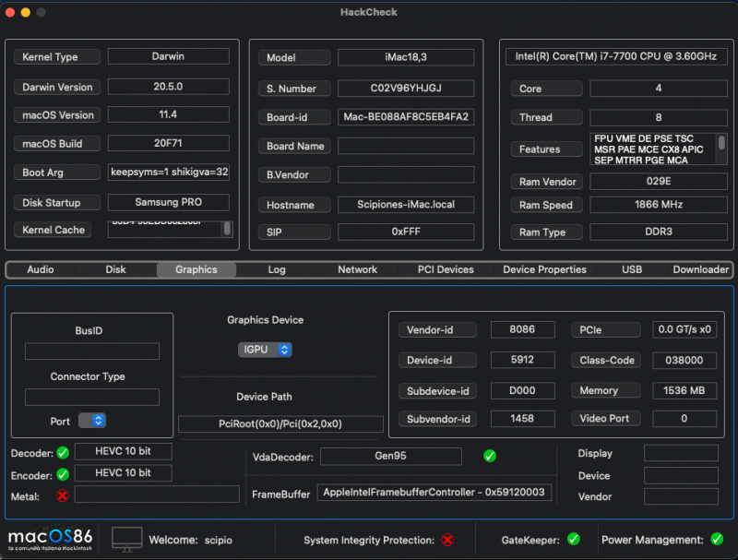Click the macOS86 logo in footer
The width and height of the screenshot is (738, 560).
point(53,539)
